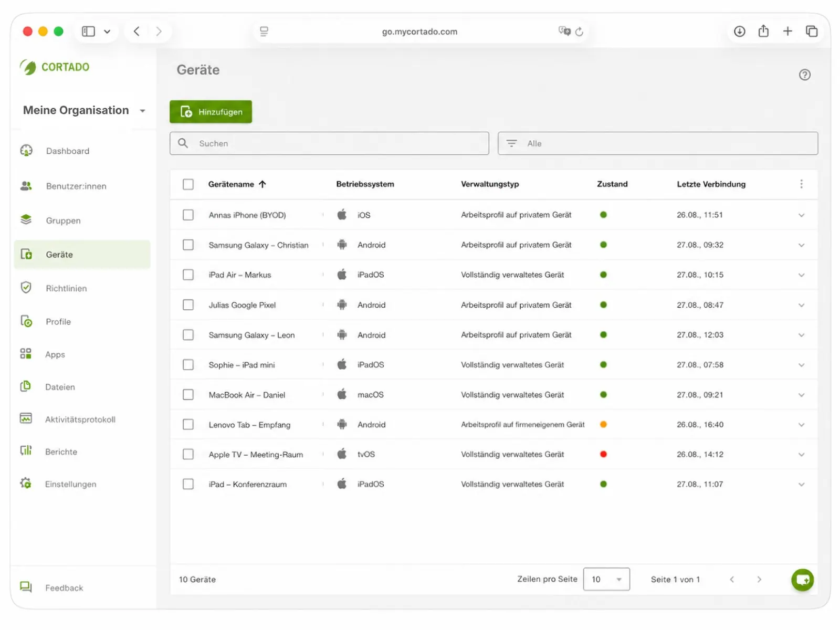The width and height of the screenshot is (840, 630).
Task: Click the page settings icon in address bar
Action: coord(264,31)
